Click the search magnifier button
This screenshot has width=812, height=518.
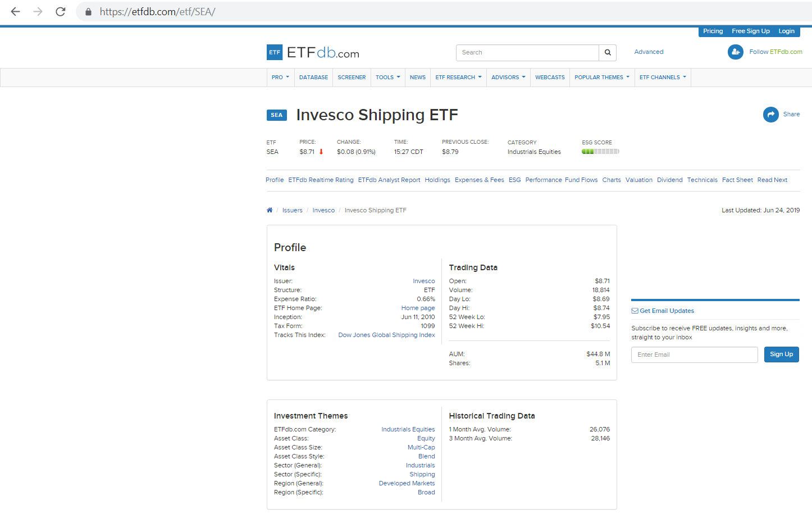click(608, 52)
